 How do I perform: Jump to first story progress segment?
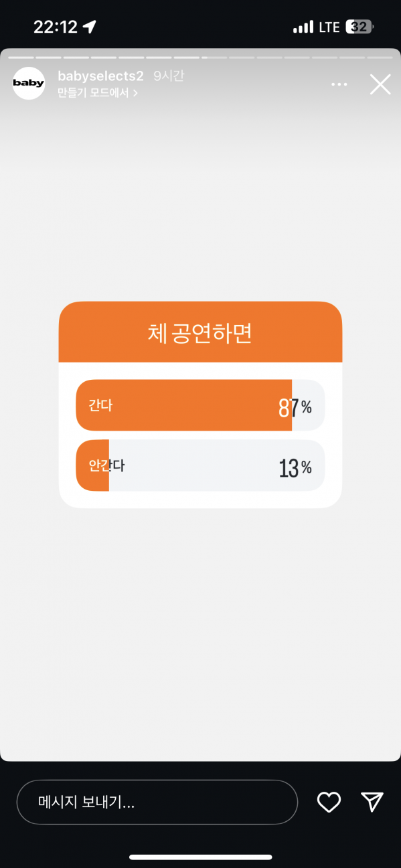tap(21, 58)
